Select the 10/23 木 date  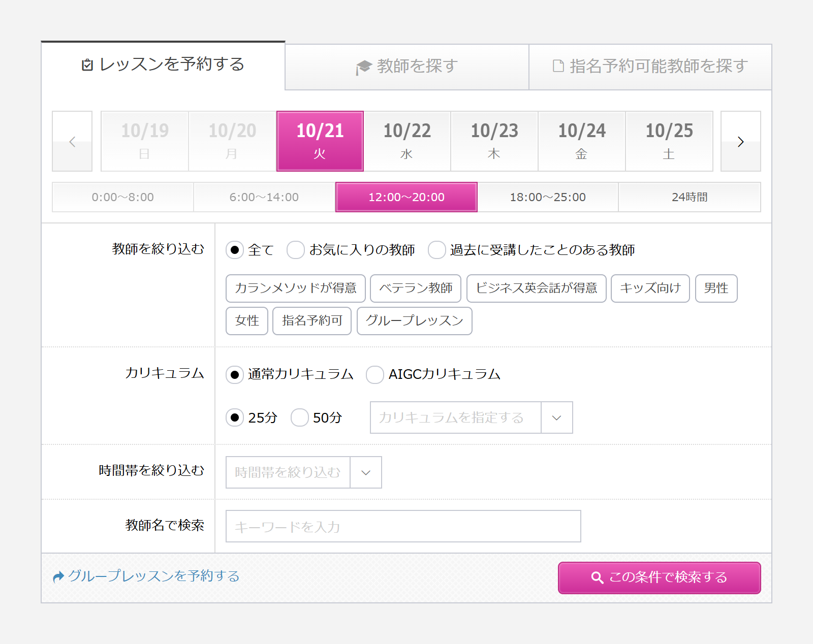[494, 141]
